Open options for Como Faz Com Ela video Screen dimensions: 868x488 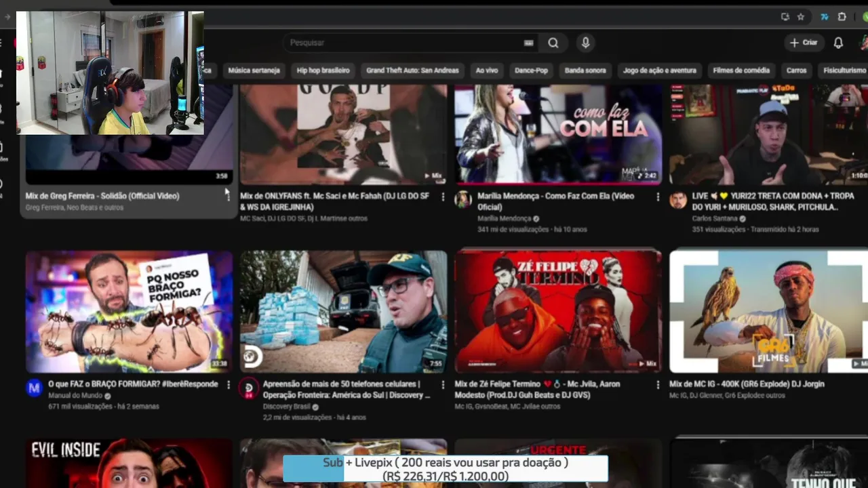[x=657, y=196]
